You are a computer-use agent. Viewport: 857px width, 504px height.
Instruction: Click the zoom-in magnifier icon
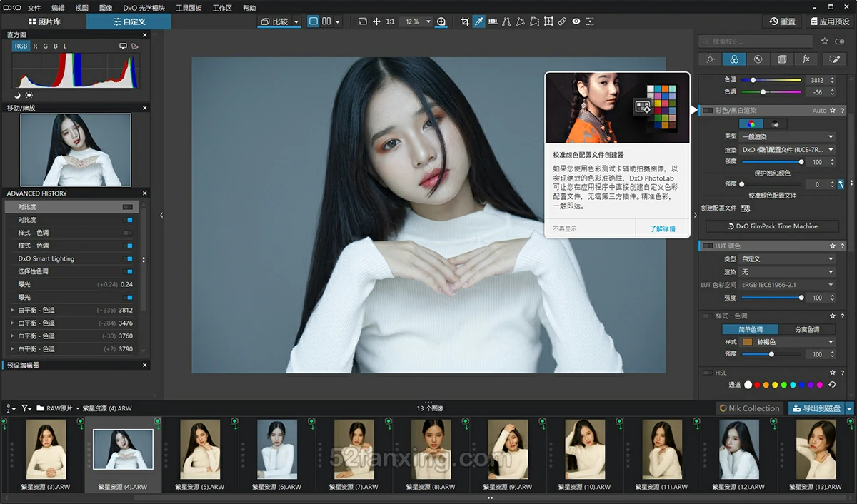click(441, 21)
